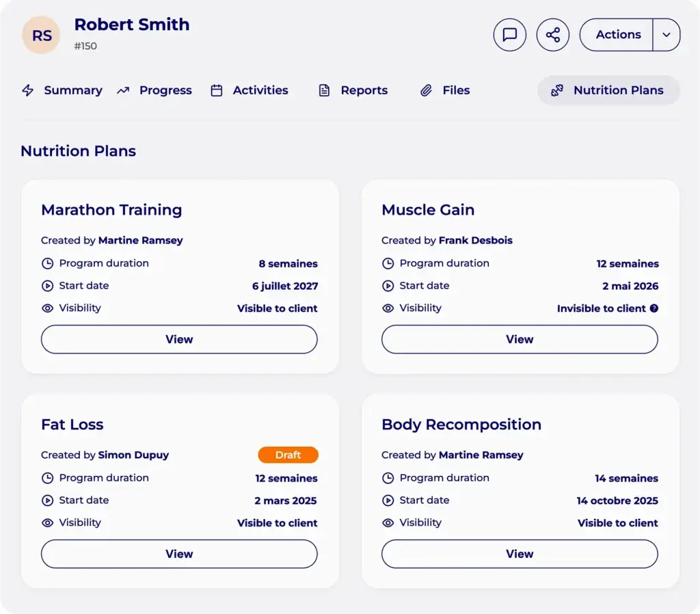Expand the Actions dropdown chevron

pos(666,35)
